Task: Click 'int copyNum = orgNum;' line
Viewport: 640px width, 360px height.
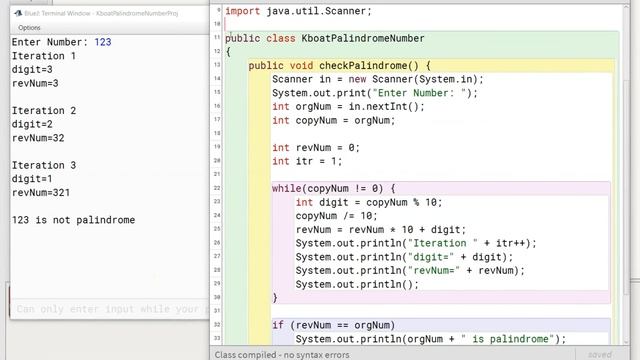Action: click(333, 120)
